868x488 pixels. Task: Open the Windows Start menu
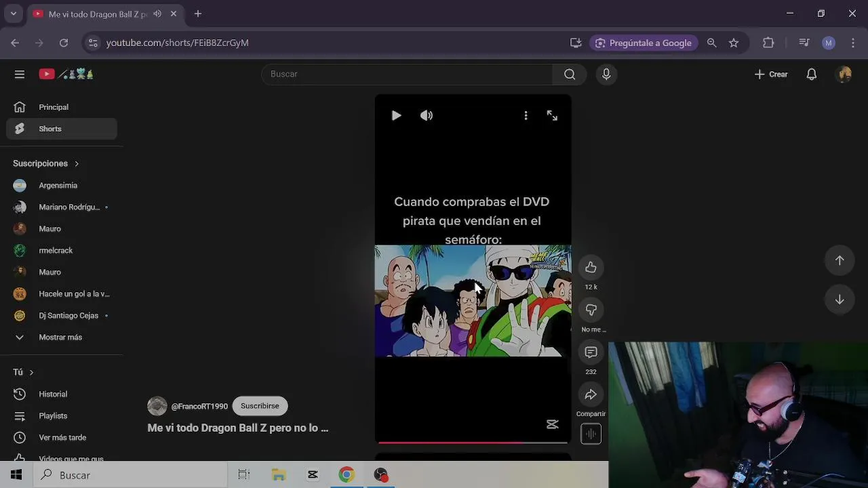pyautogui.click(x=16, y=475)
